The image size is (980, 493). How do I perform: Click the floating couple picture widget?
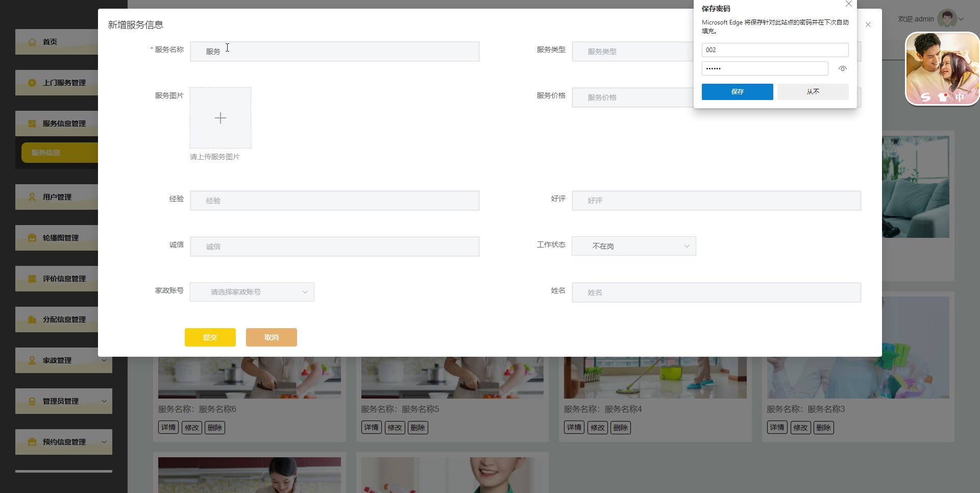pyautogui.click(x=942, y=69)
